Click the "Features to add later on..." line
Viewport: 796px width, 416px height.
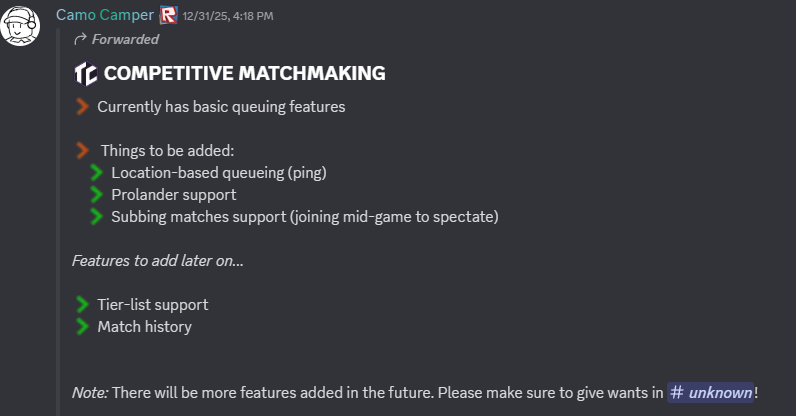[x=158, y=260]
